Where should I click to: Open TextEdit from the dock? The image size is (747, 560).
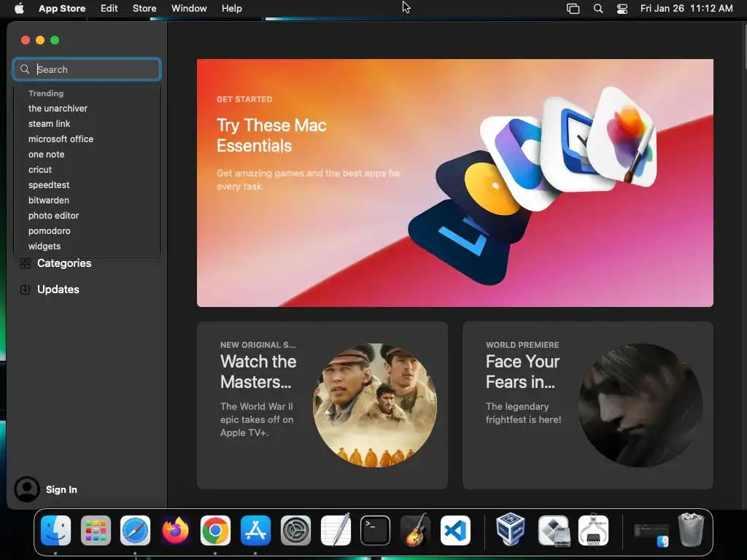point(336,531)
